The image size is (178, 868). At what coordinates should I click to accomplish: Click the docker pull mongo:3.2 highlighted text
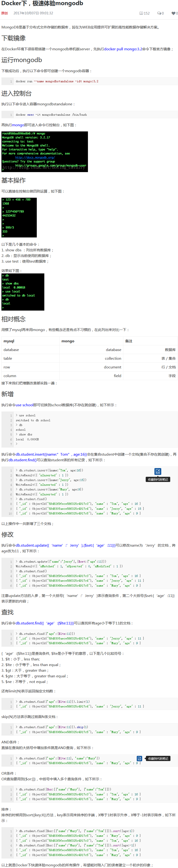(x=123, y=49)
